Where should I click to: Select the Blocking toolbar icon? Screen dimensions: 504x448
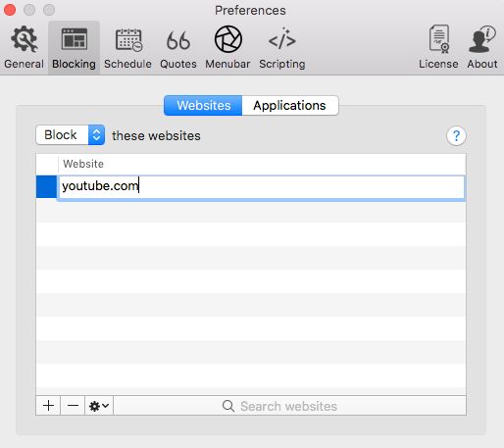point(74,48)
